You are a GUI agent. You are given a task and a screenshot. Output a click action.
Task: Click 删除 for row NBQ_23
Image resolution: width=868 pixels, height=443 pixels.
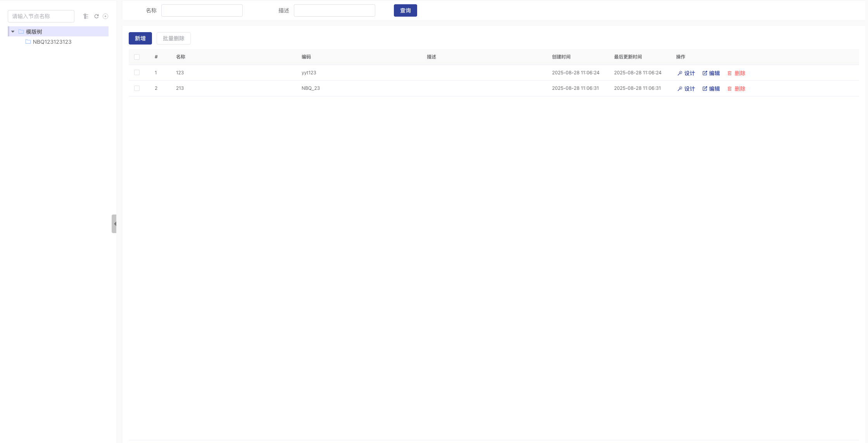[x=736, y=89]
